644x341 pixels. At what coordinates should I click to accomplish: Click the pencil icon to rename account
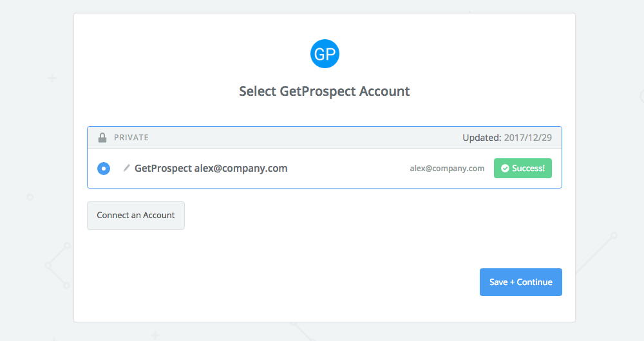tap(126, 168)
